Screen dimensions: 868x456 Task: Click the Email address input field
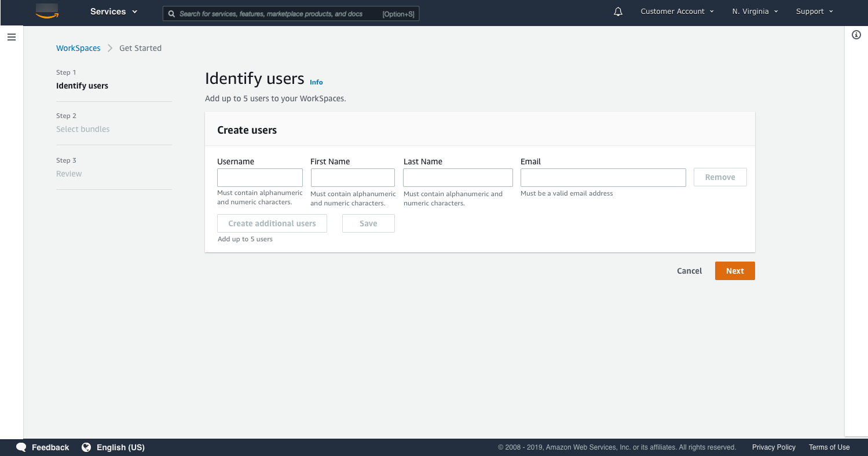(602, 177)
